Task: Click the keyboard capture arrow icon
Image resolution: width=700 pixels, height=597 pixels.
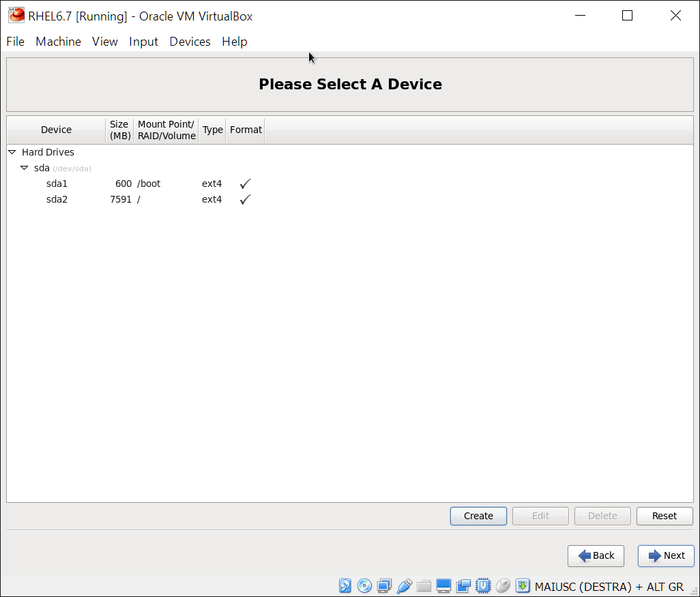Action: click(523, 585)
